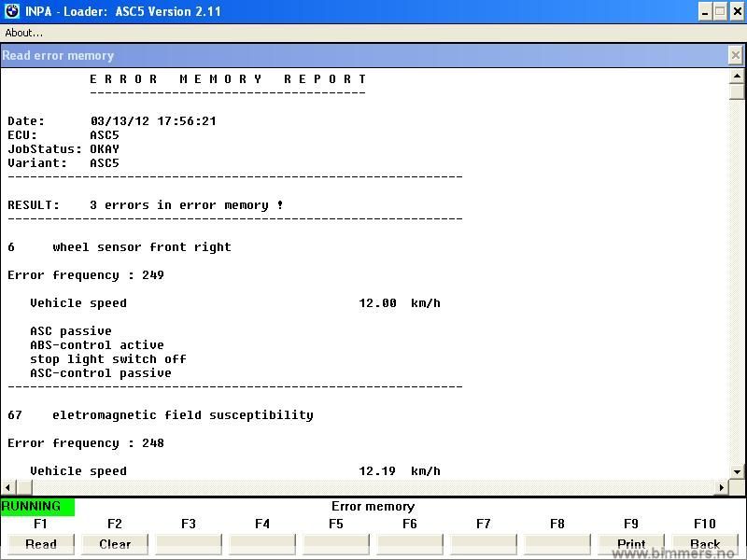Click 'Error frequency : 249' line
The height and width of the screenshot is (560, 747).
tap(86, 275)
